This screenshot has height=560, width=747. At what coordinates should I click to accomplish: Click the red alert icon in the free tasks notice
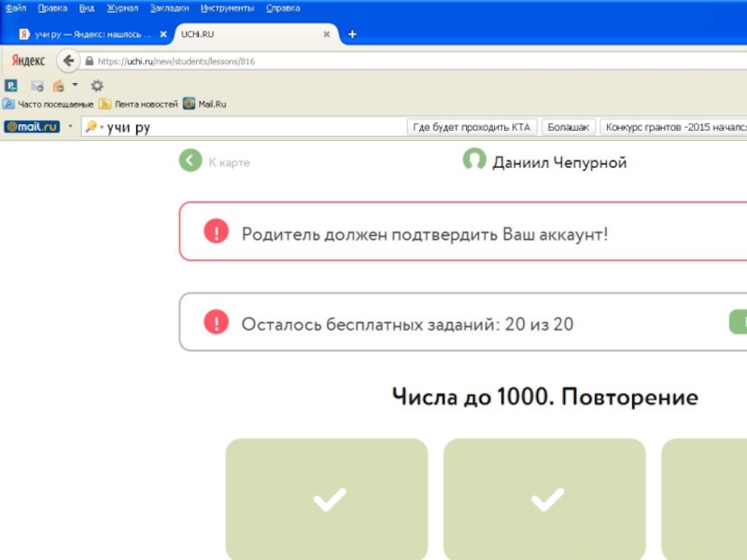point(217,321)
